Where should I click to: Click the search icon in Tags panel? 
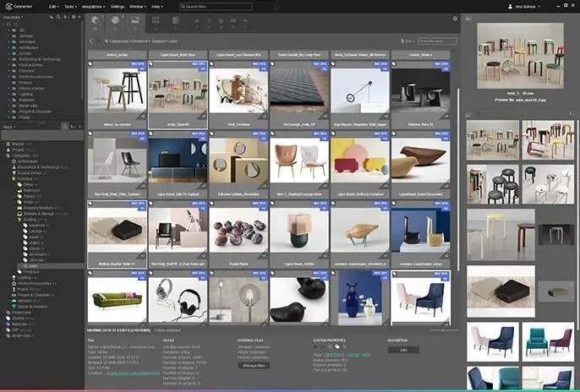click(64, 127)
